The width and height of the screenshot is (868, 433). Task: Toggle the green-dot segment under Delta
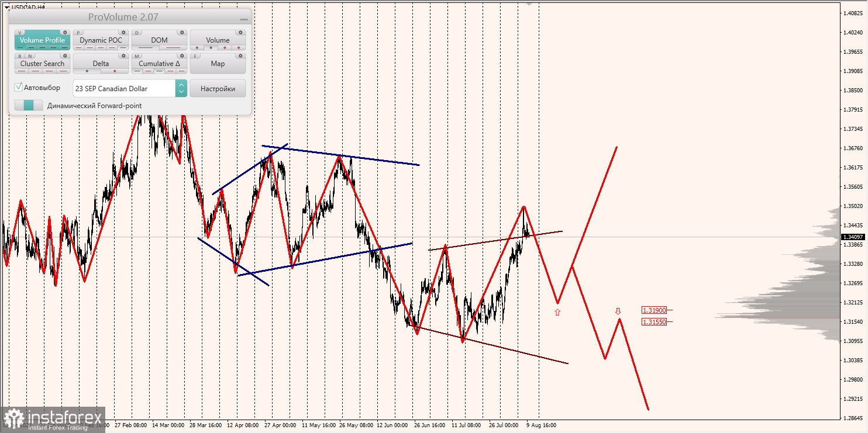click(87, 71)
